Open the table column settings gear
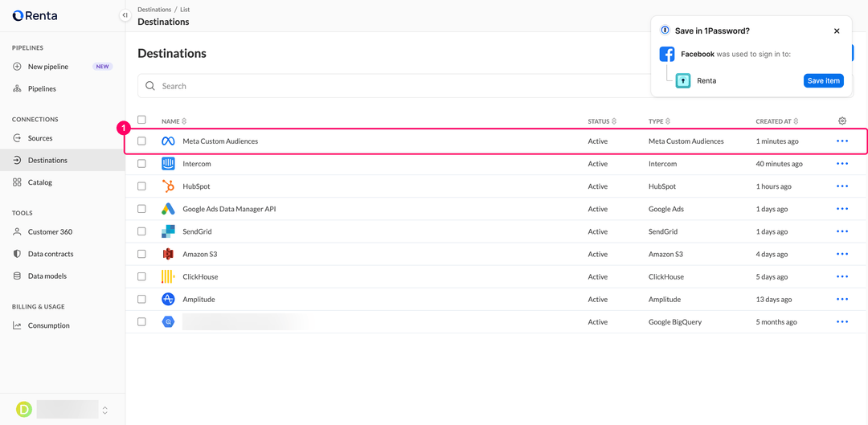Screen dimensions: 868x425 (842, 121)
